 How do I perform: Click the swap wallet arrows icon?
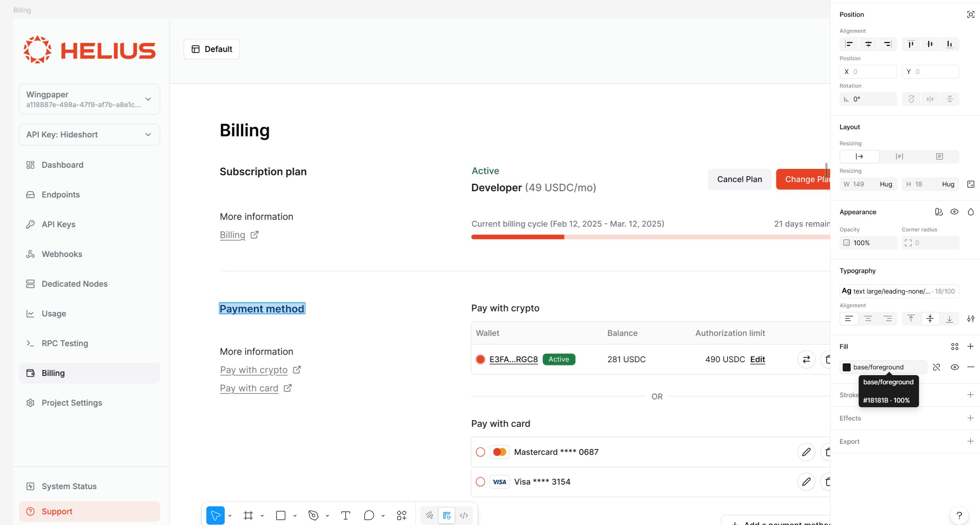[806, 359]
